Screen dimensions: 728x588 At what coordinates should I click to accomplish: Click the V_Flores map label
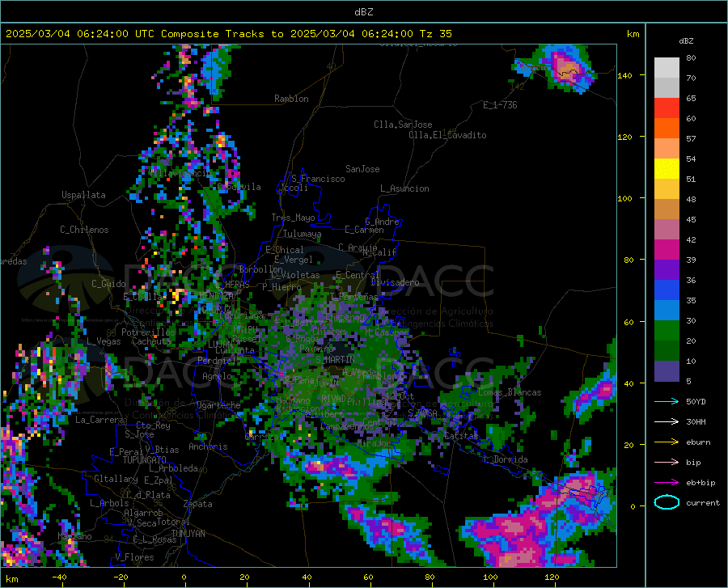click(134, 557)
